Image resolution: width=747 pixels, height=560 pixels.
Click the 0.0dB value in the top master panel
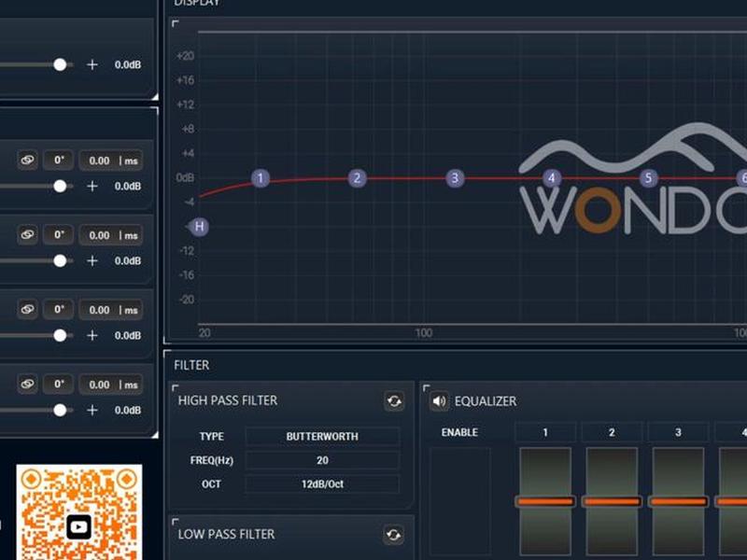click(x=128, y=64)
